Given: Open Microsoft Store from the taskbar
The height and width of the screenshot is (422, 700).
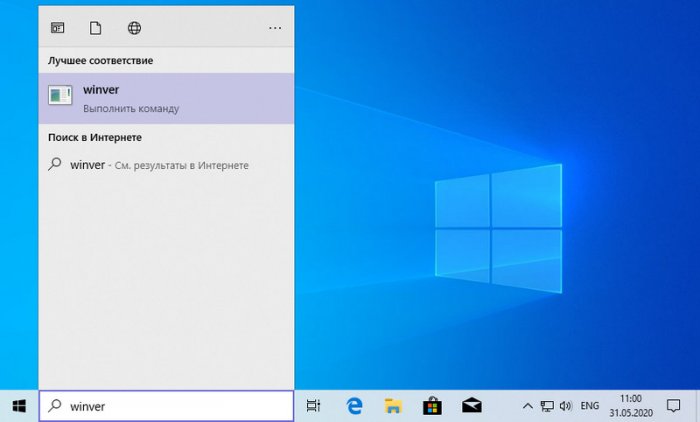Looking at the screenshot, I should (432, 406).
